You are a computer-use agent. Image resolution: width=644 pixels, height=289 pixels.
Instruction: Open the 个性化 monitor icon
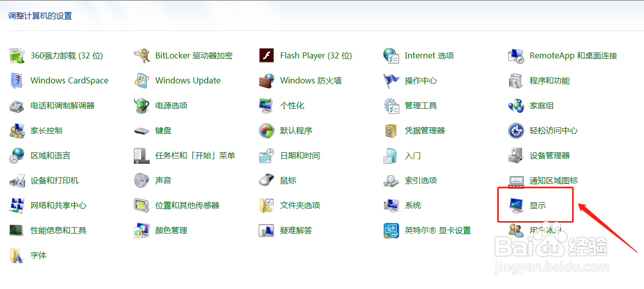[x=267, y=106]
